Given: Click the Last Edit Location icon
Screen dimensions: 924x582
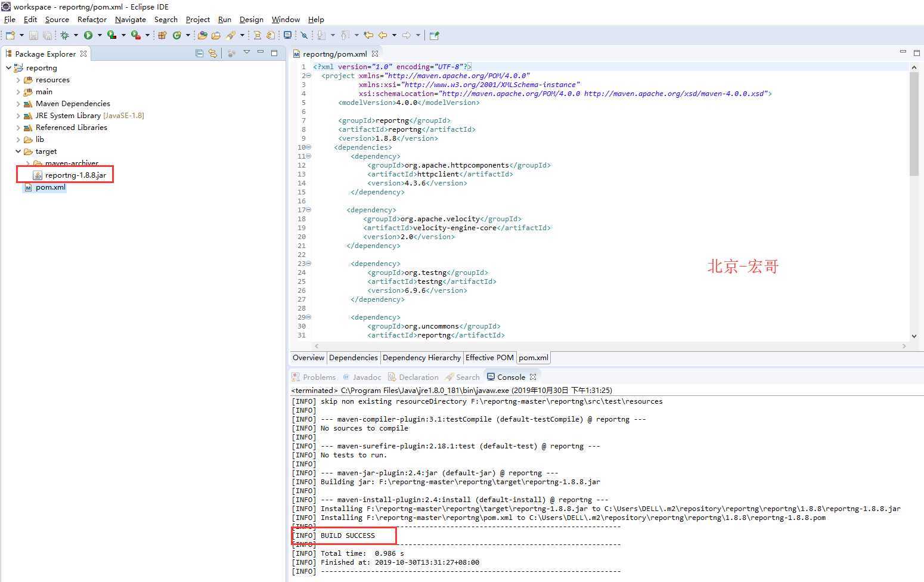Looking at the screenshot, I should (x=368, y=35).
